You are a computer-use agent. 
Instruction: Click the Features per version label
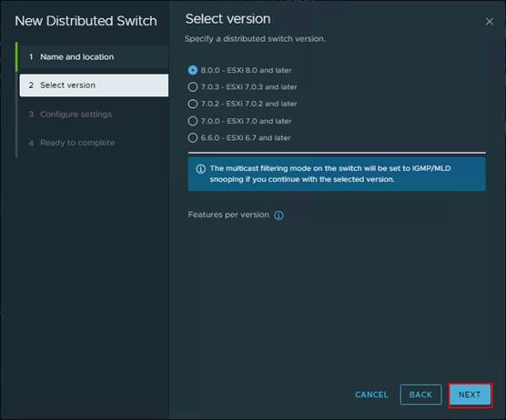pos(228,215)
